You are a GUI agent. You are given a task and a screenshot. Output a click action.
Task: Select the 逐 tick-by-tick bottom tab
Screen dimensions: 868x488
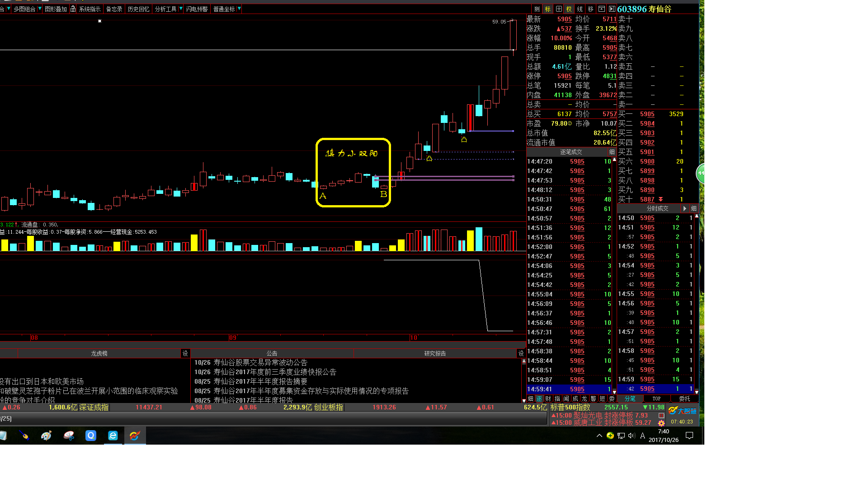(x=539, y=399)
